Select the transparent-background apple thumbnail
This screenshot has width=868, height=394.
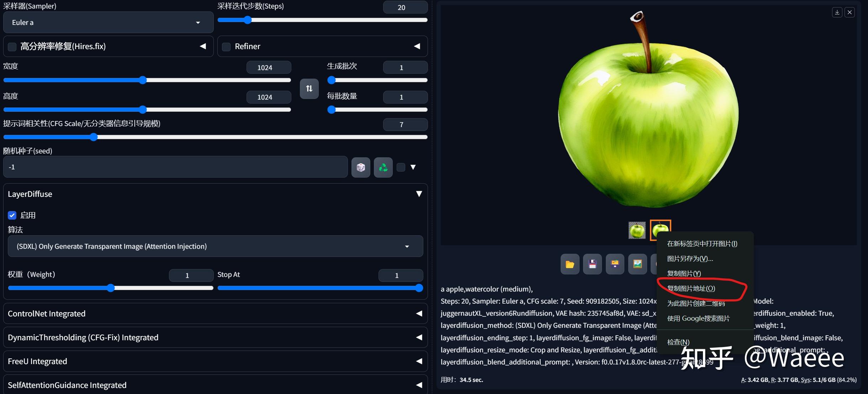pos(637,230)
